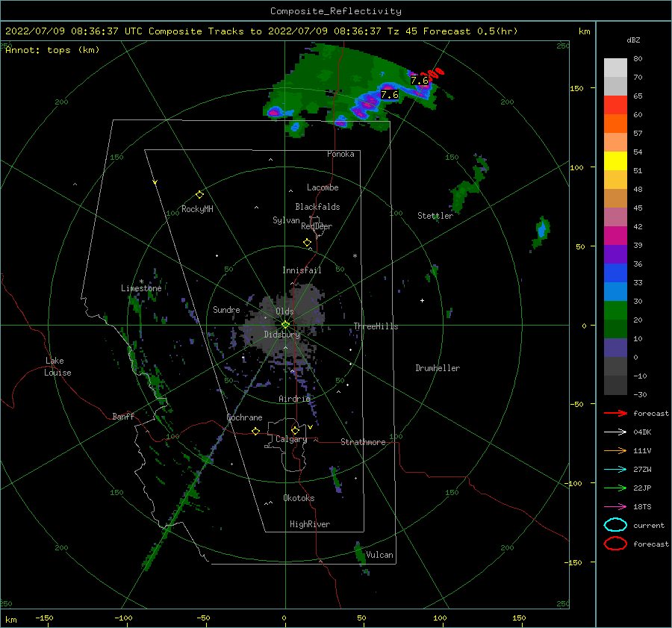The height and width of the screenshot is (628, 672).
Task: Select the Blackfalds label
Action: click(317, 207)
